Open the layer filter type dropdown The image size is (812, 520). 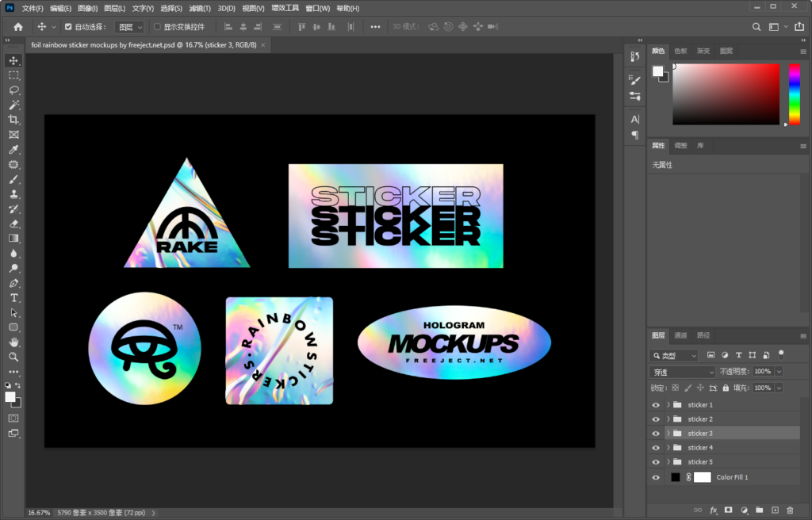click(673, 355)
